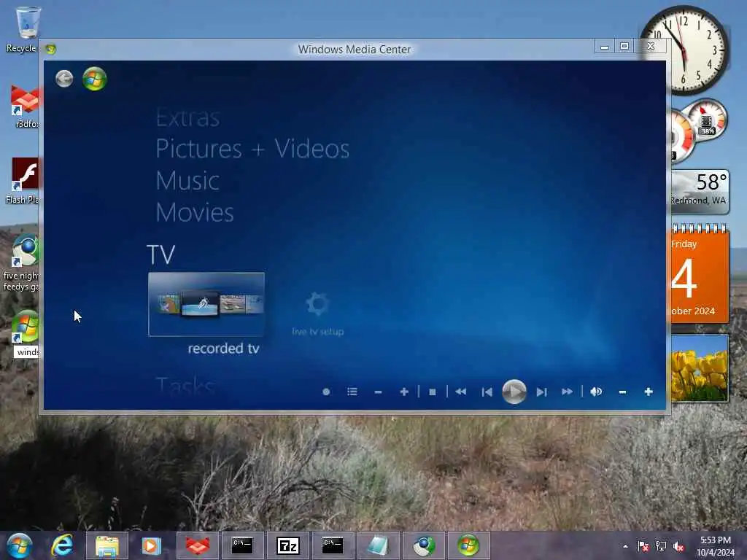This screenshot has height=560, width=747.
Task: Open the Windows Start orb
Action: [x=20, y=545]
